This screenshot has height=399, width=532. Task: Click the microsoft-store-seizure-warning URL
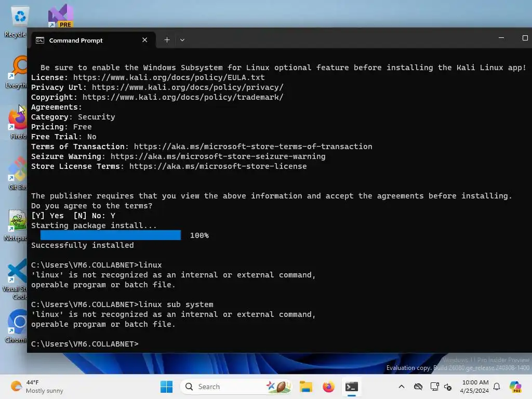(x=218, y=156)
